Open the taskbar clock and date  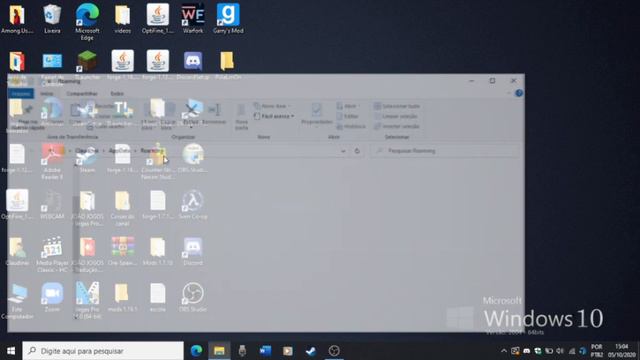(622, 351)
